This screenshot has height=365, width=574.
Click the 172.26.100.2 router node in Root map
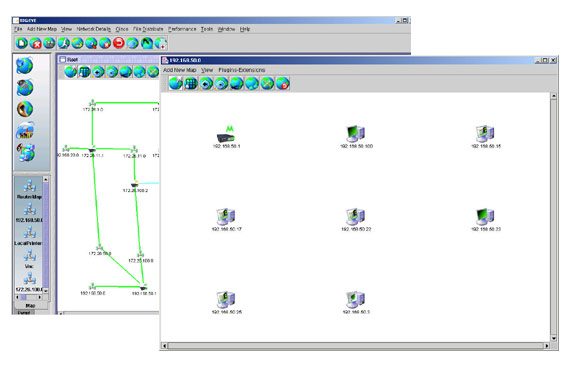(135, 185)
